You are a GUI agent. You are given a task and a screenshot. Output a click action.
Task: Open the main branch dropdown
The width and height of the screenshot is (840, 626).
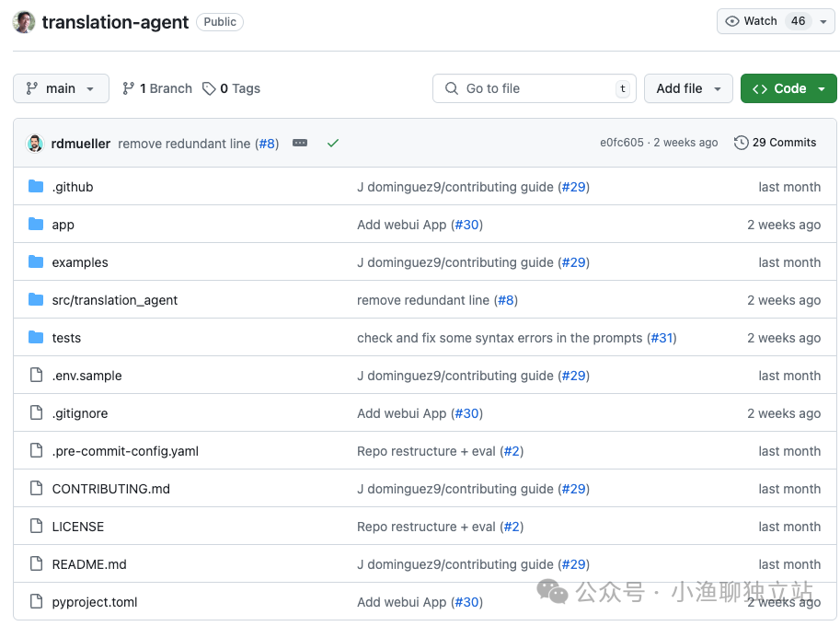coord(61,88)
